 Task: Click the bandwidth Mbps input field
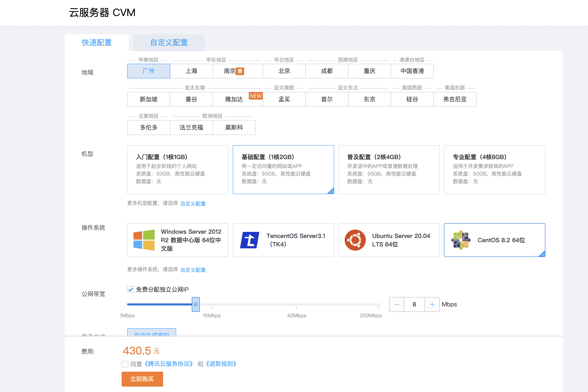tap(414, 304)
